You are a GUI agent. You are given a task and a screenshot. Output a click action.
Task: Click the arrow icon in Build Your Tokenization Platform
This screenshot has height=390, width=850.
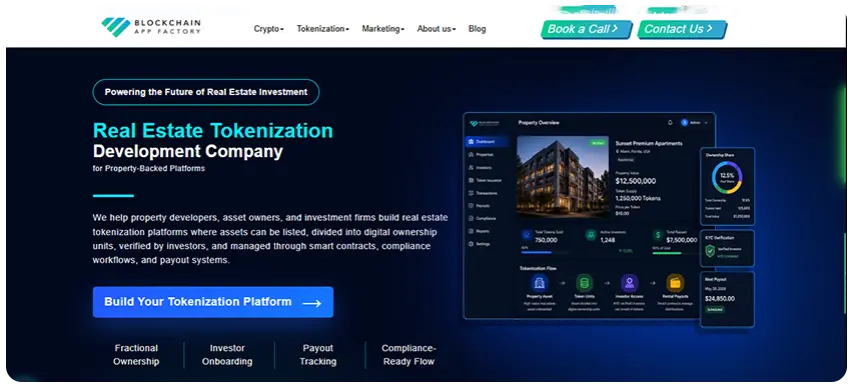click(x=312, y=303)
